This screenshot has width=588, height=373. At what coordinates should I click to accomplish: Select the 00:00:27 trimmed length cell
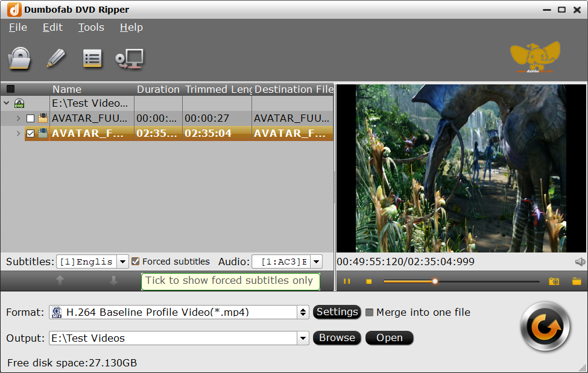217,118
